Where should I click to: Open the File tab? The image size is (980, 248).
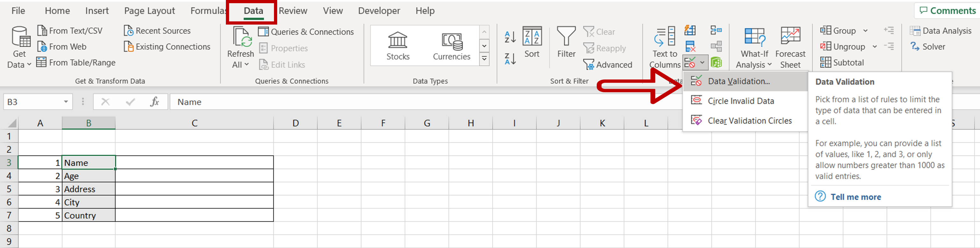[x=18, y=11]
